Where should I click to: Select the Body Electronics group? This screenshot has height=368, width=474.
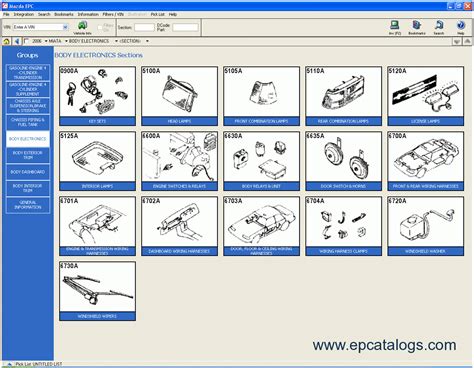pos(28,139)
